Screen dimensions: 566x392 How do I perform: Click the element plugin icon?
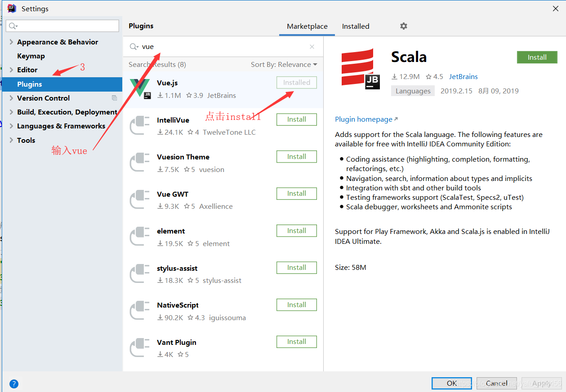coord(140,237)
